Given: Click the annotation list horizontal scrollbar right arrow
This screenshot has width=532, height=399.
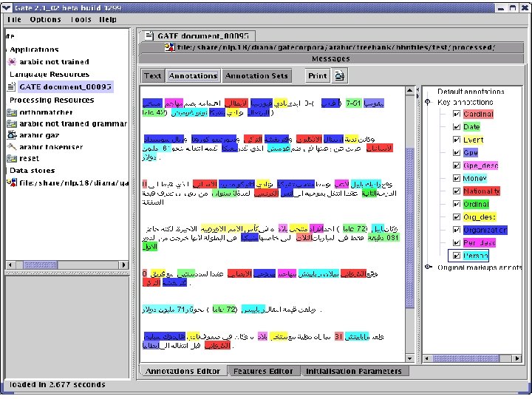Looking at the screenshot, I should tap(516, 358).
